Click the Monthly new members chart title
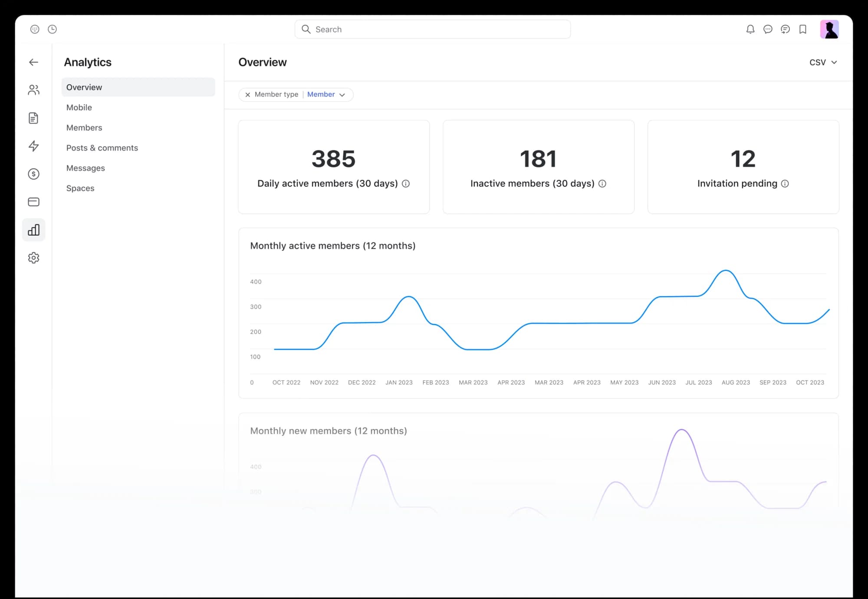Viewport: 868px width, 599px height. [x=329, y=431]
